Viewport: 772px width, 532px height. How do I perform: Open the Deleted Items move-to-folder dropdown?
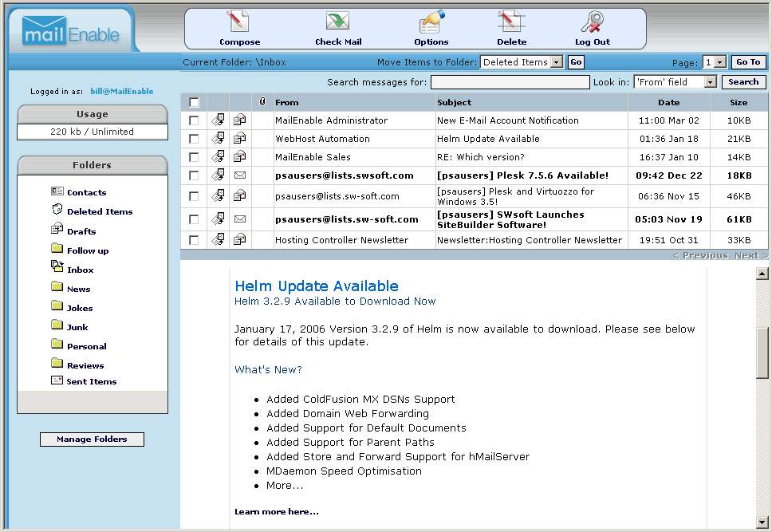pos(521,61)
